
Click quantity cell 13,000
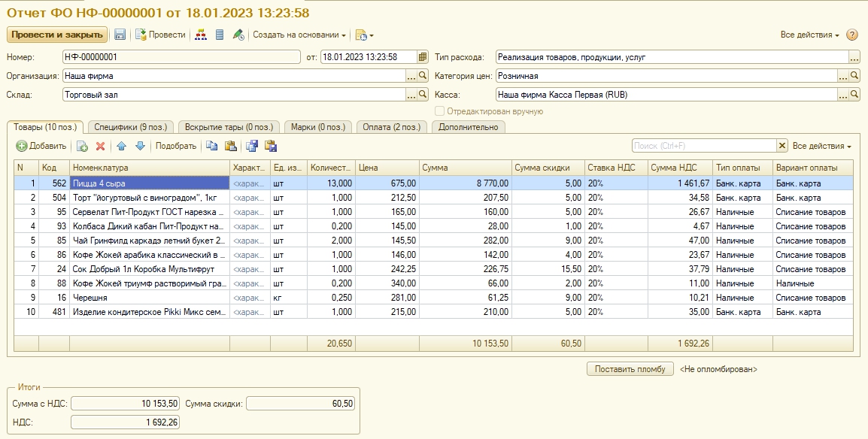331,183
